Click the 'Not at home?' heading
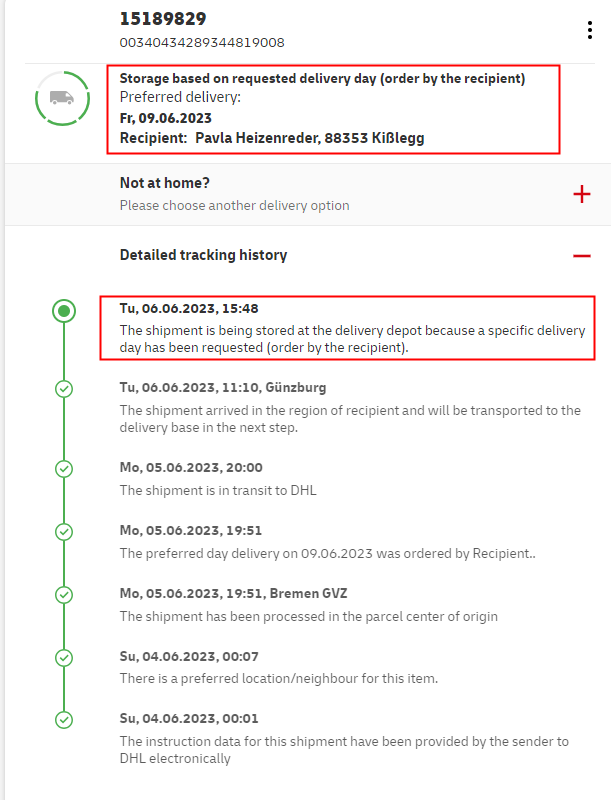611x800 pixels. [164, 183]
